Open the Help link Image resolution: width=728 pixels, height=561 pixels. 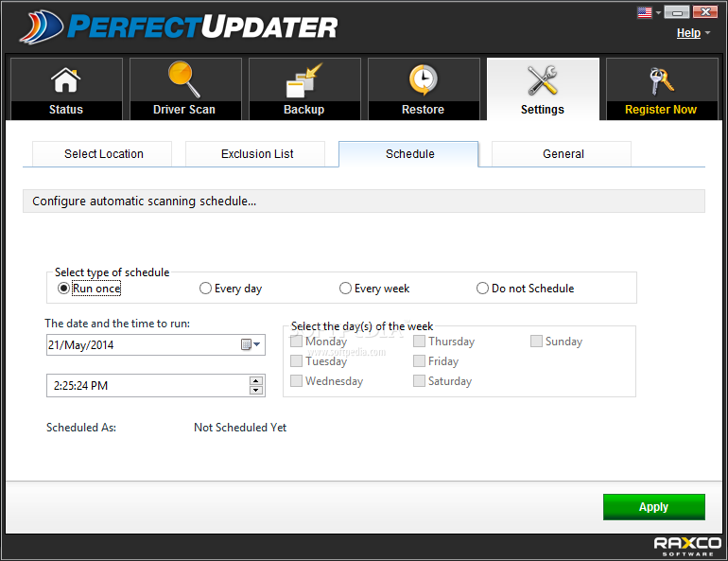pyautogui.click(x=688, y=33)
